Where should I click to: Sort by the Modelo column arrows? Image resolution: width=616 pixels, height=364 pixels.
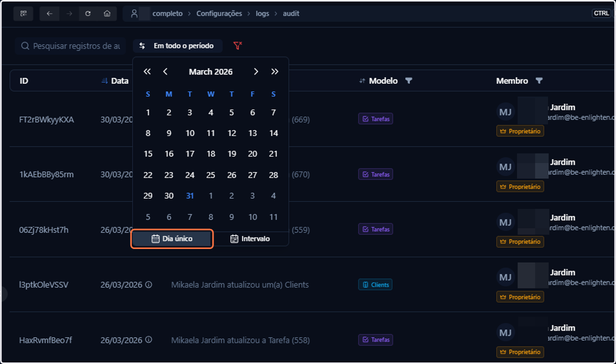pyautogui.click(x=362, y=81)
